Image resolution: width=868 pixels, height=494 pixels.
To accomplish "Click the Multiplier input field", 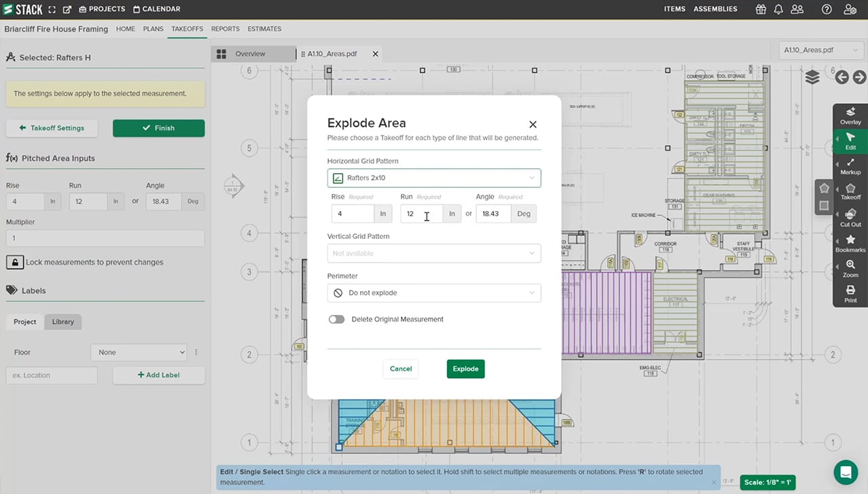I will tap(105, 238).
